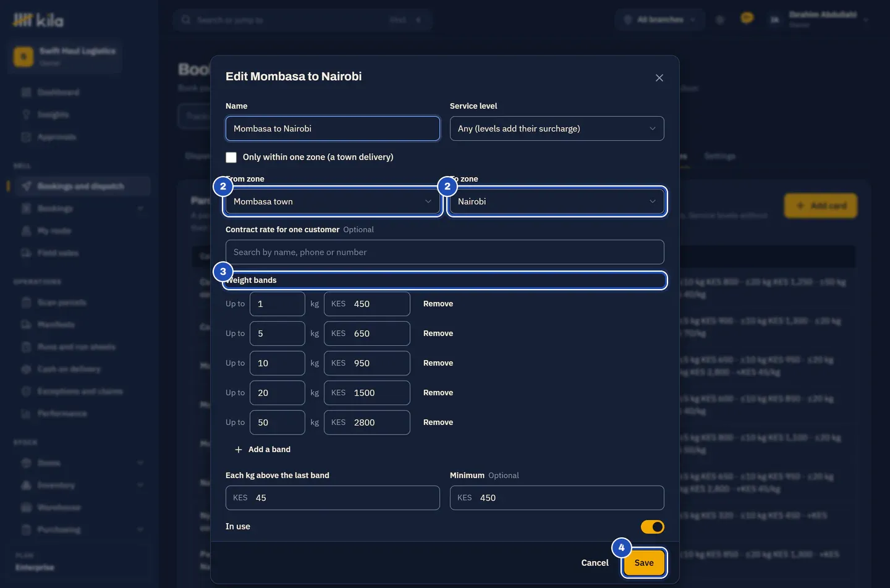Remove the 1 kg weight band

pos(438,304)
